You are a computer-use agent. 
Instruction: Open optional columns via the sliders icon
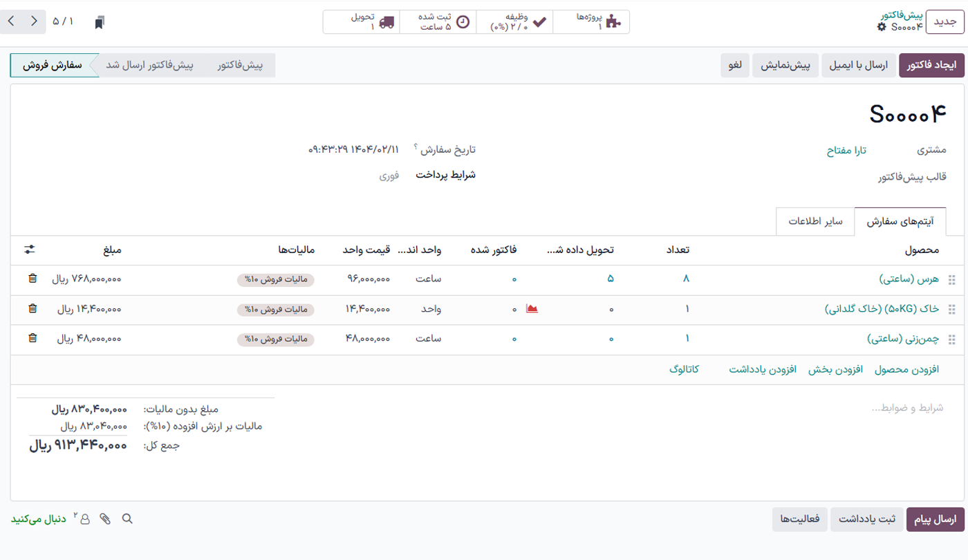(x=30, y=250)
